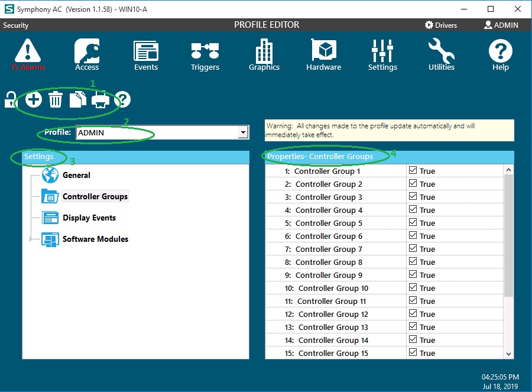
Task: Click the properties list scroll up arrow
Action: click(x=508, y=169)
